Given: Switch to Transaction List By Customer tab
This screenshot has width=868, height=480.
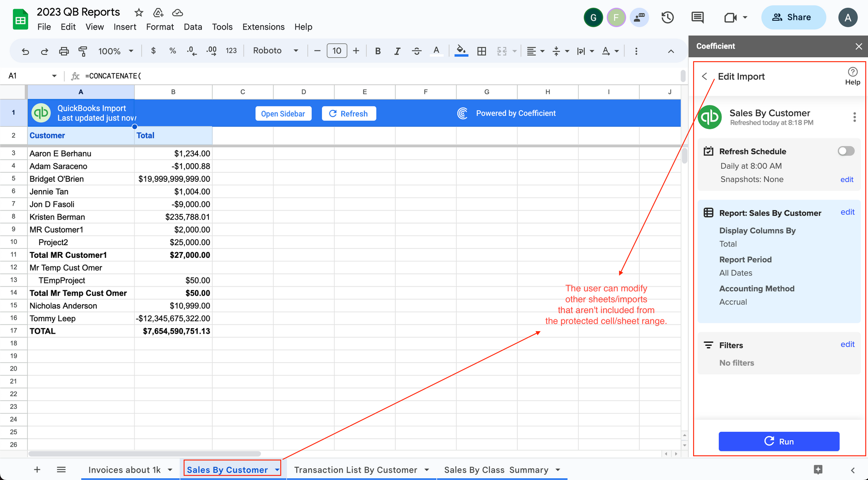Looking at the screenshot, I should point(355,470).
